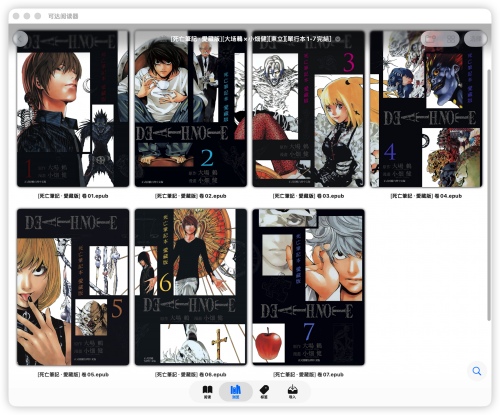This screenshot has width=500, height=415.
Task: Open Death Note volume 2 cover
Action: [x=191, y=109]
